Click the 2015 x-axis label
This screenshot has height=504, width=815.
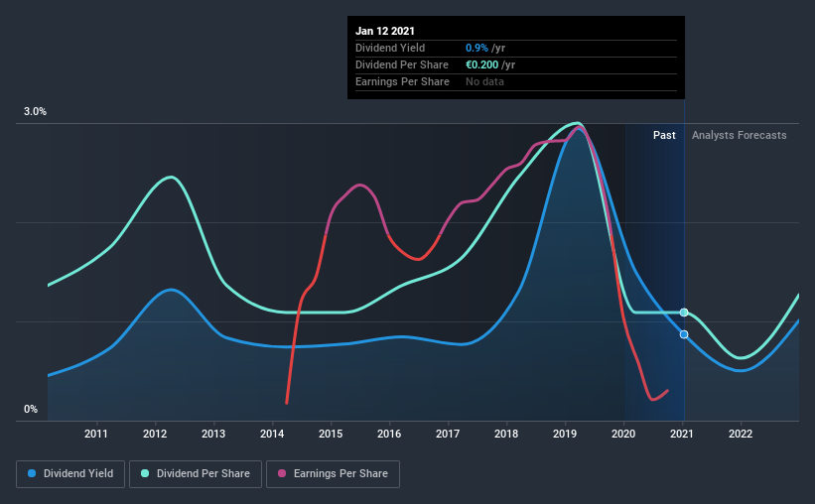[x=331, y=434]
